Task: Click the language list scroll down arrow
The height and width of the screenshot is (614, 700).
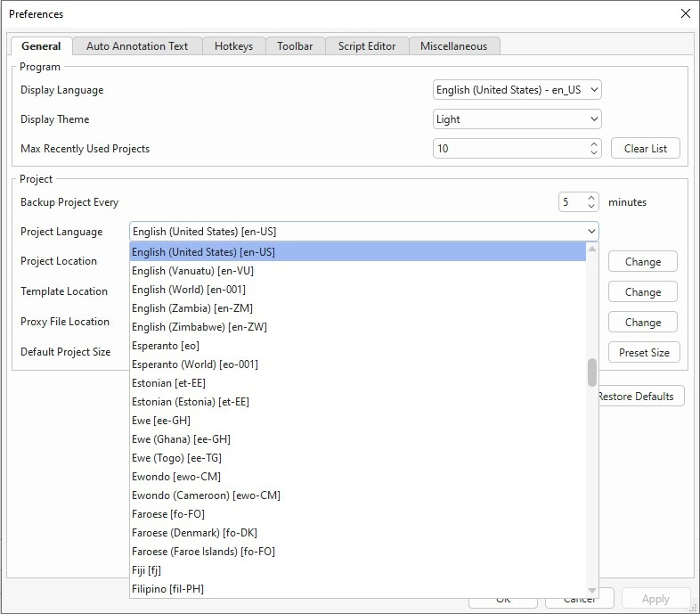Action: [592, 591]
